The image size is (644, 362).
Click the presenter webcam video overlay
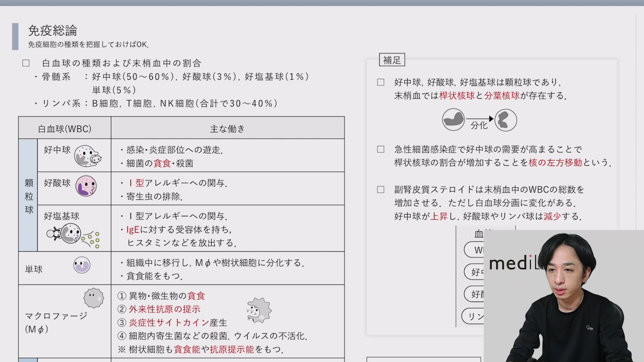563,297
